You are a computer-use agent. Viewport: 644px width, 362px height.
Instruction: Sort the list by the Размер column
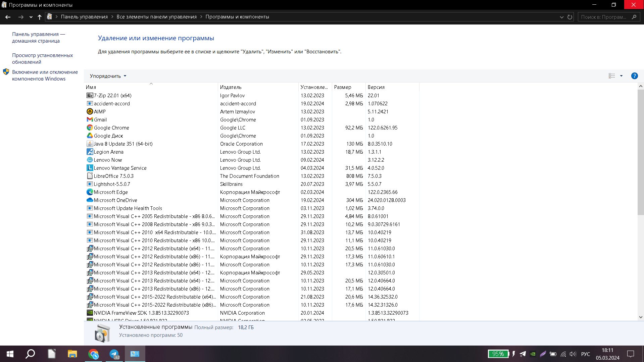coord(349,87)
